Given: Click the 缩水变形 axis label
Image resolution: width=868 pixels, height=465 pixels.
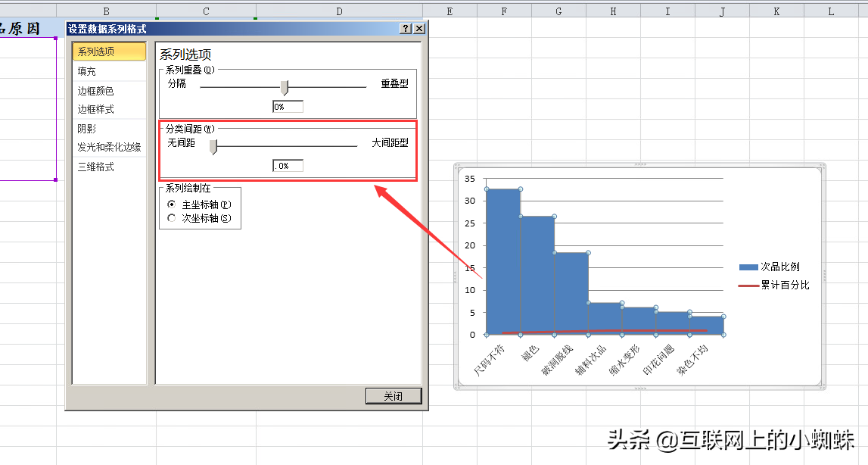Looking at the screenshot, I should tap(625, 360).
